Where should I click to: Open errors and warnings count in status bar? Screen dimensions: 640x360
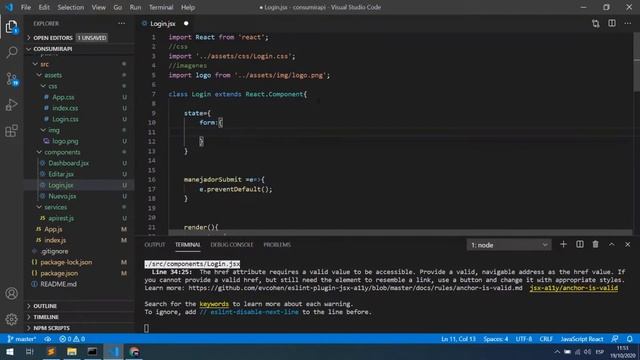72,339
